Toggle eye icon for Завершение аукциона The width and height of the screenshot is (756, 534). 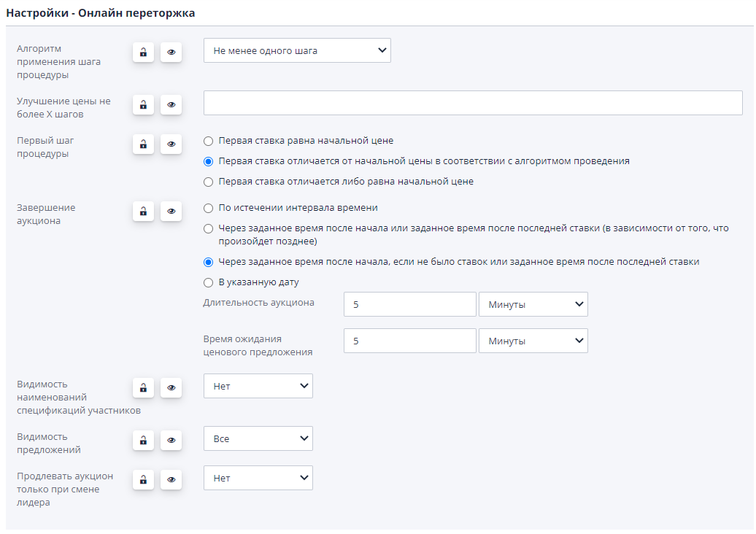pyautogui.click(x=171, y=212)
